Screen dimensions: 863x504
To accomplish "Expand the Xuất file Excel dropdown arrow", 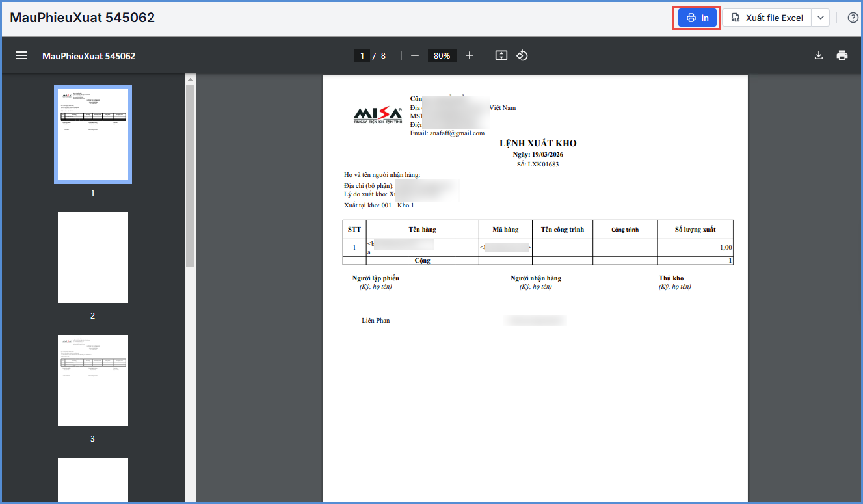I will click(x=821, y=18).
